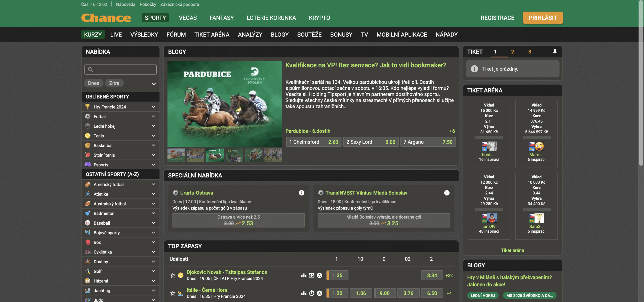Click the bicycle icon next to Cyklistika
644x302 pixels.
coord(88,252)
